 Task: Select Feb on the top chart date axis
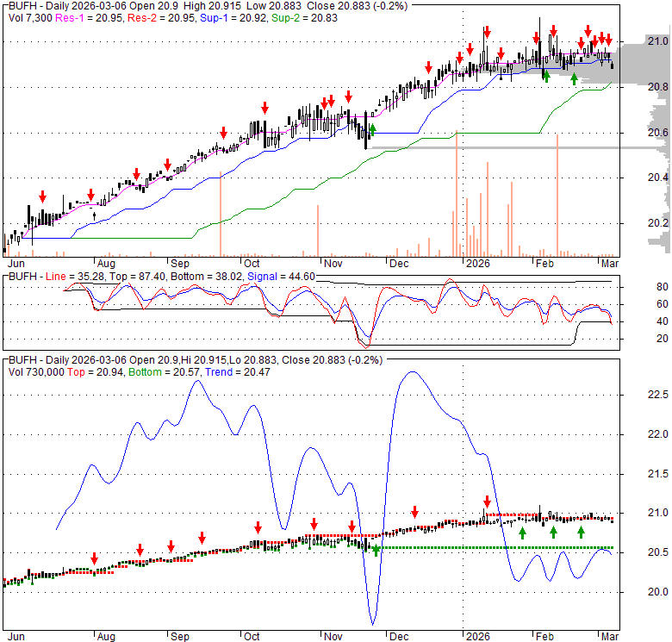(544, 263)
